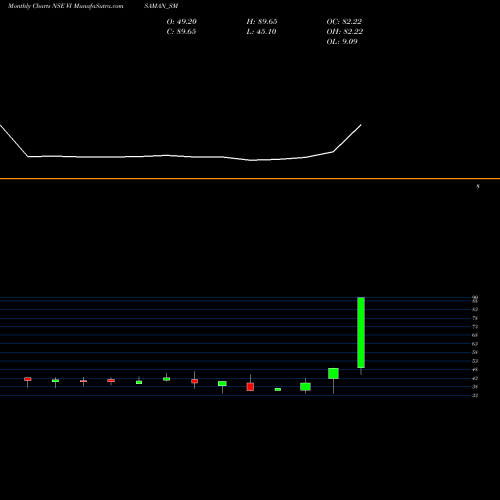Click the small '8' label under the orange line

click(478, 187)
